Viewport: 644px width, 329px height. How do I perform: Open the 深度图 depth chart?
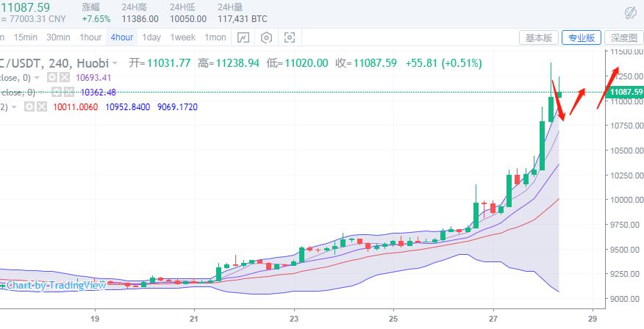click(x=623, y=37)
